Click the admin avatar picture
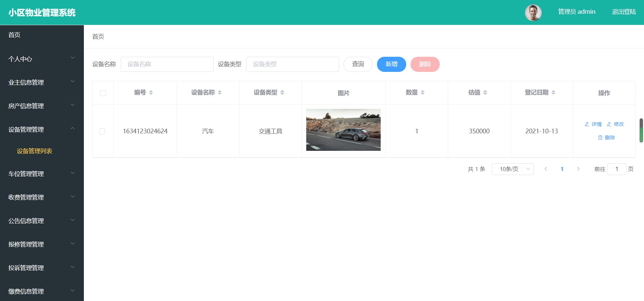Viewport: 644px width, 301px height. click(533, 12)
